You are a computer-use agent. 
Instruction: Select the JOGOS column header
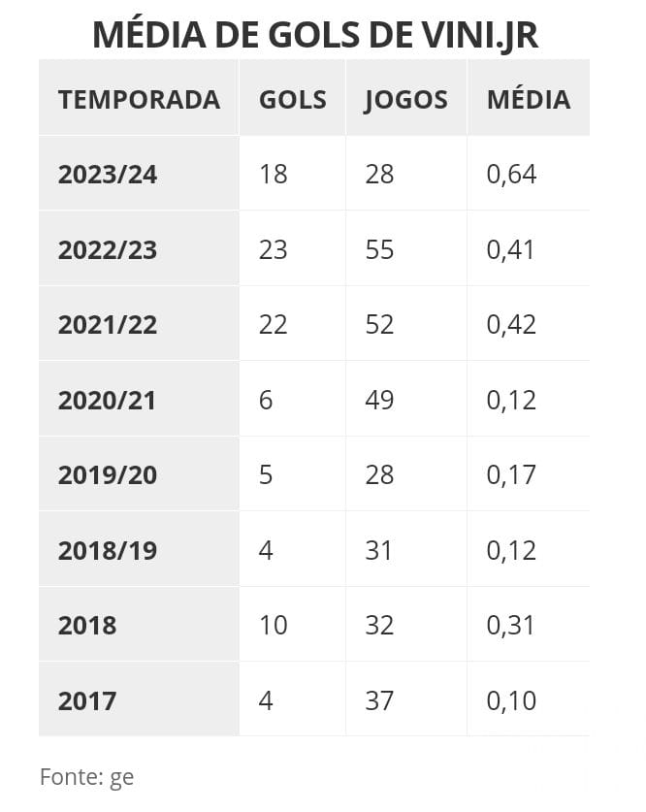(x=405, y=100)
